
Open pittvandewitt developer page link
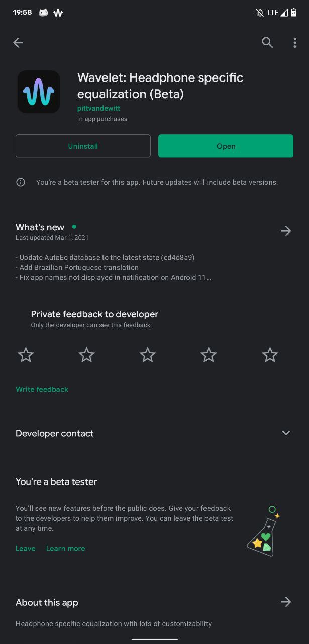(98, 108)
